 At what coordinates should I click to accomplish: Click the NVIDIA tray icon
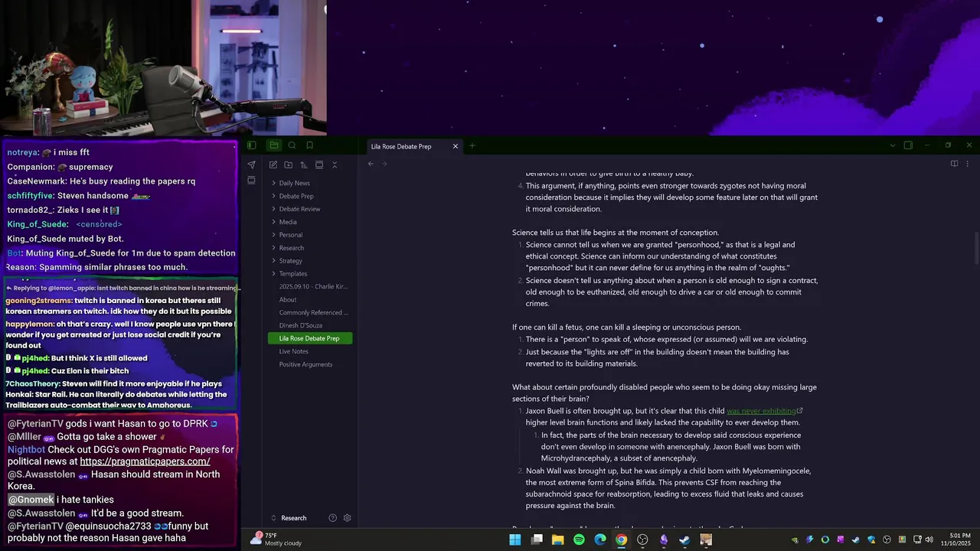tap(794, 540)
